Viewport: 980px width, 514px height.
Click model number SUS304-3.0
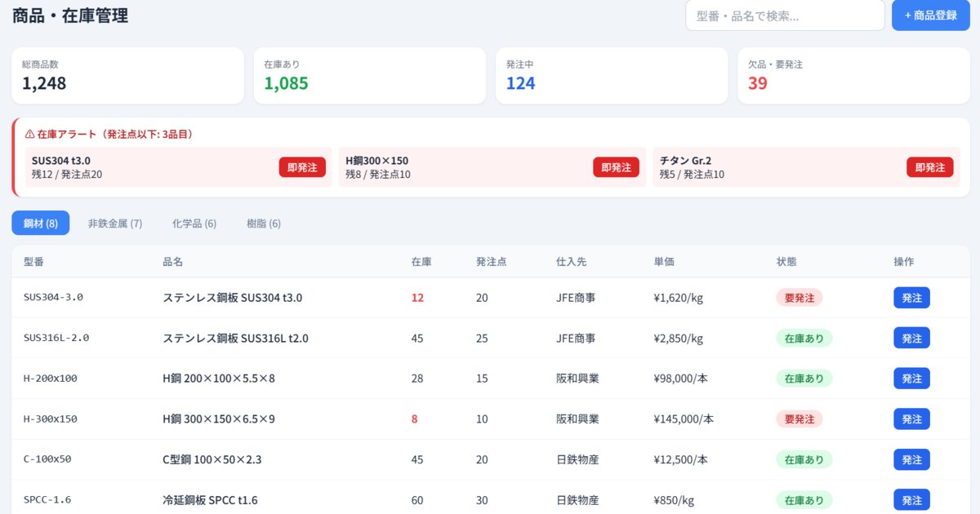(x=53, y=297)
